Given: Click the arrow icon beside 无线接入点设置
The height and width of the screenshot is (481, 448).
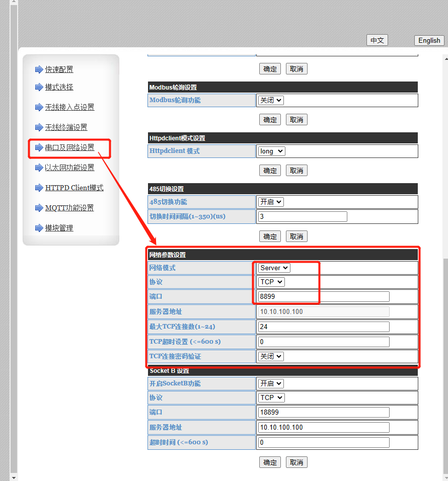Looking at the screenshot, I should [x=39, y=107].
